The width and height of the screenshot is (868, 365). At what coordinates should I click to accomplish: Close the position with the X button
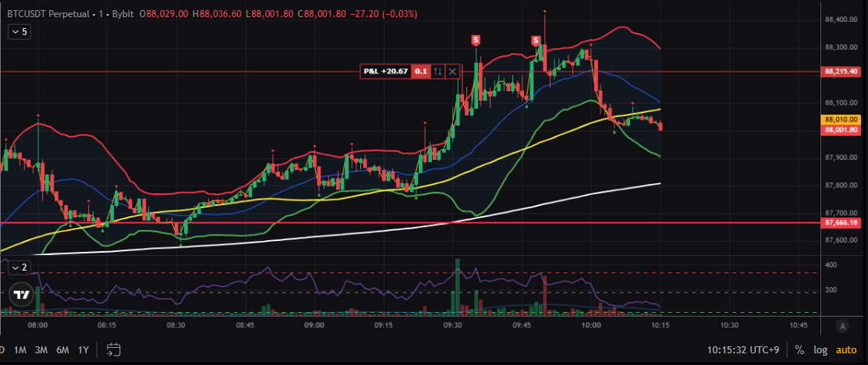click(x=452, y=71)
